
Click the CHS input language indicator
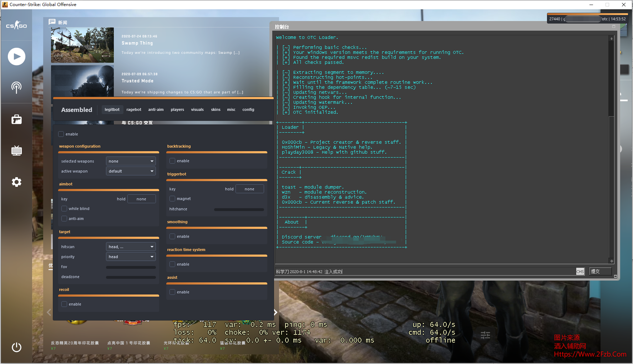tap(580, 272)
